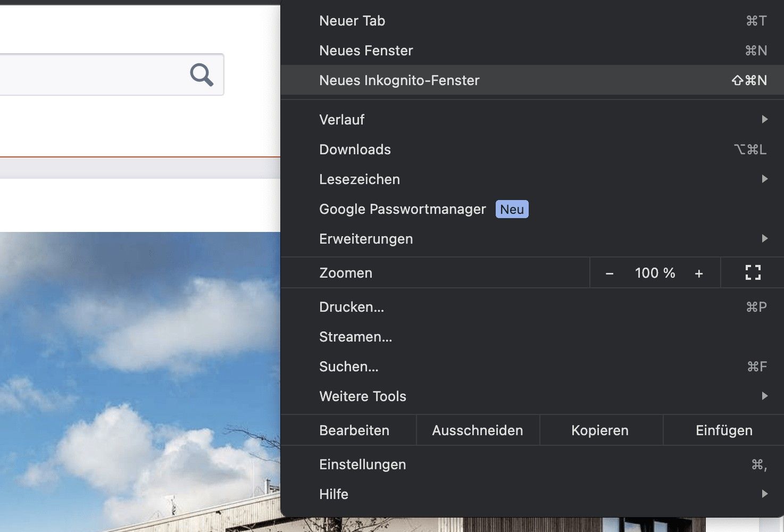Open Google Passwortmanager
784x532 pixels.
pos(403,209)
